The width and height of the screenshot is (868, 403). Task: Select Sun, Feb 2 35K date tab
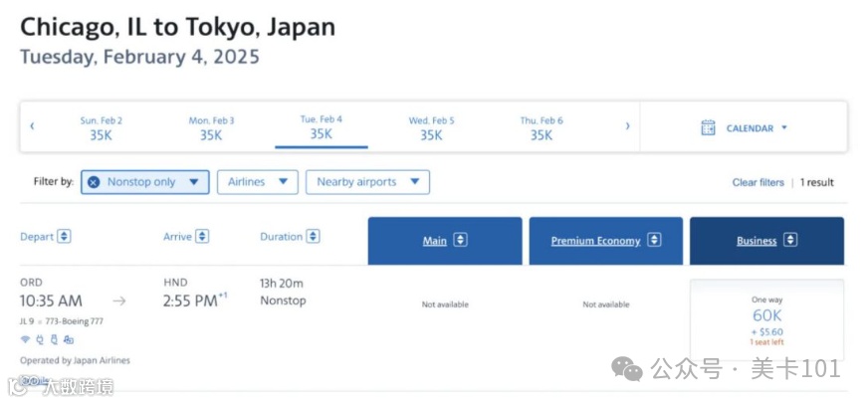pos(102,128)
